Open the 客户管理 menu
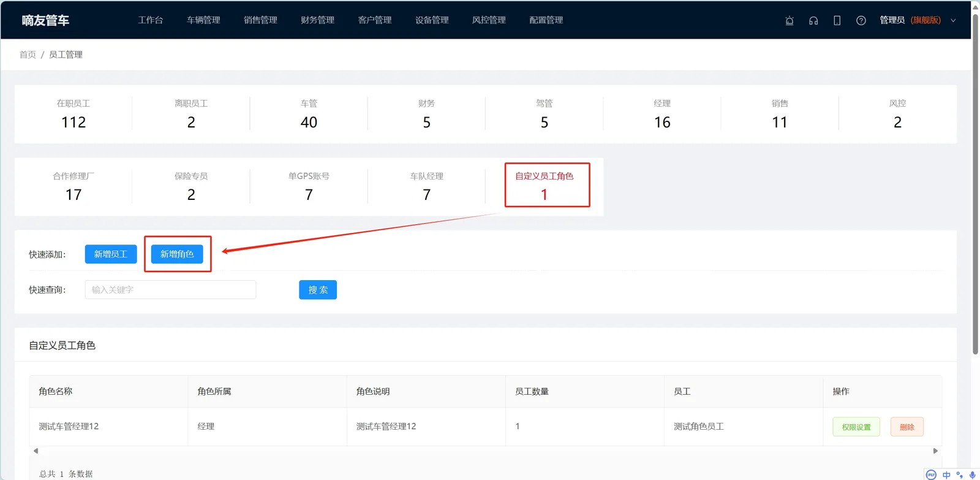Screen dimensions: 980x480 click(x=375, y=20)
